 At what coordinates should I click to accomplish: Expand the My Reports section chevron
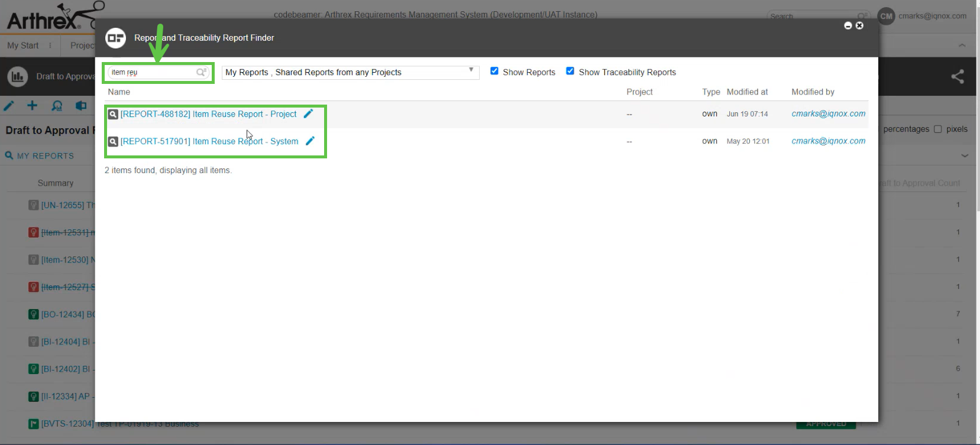pos(965,155)
